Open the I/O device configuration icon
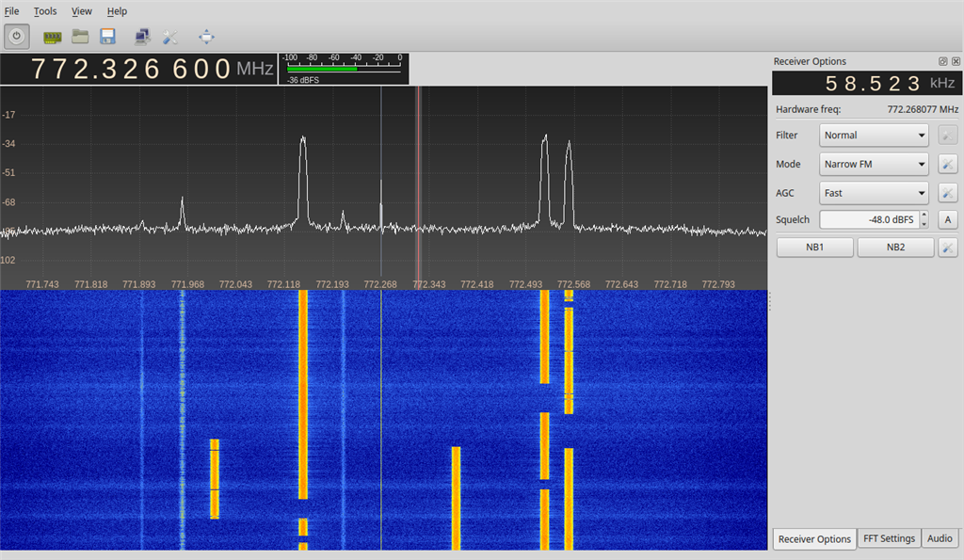964x560 pixels. (53, 37)
